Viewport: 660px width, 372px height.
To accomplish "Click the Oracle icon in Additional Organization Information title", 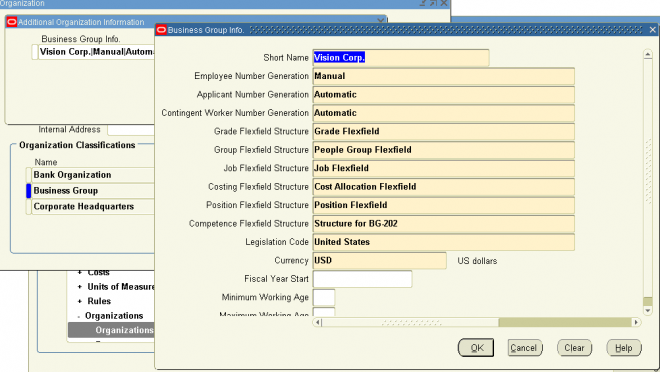I will (x=12, y=22).
